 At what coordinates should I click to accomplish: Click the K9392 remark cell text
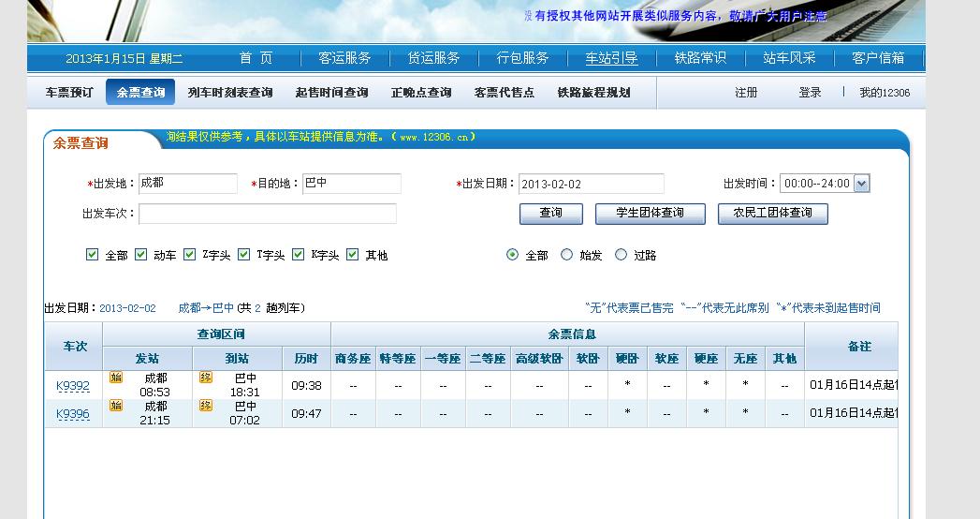(853, 385)
